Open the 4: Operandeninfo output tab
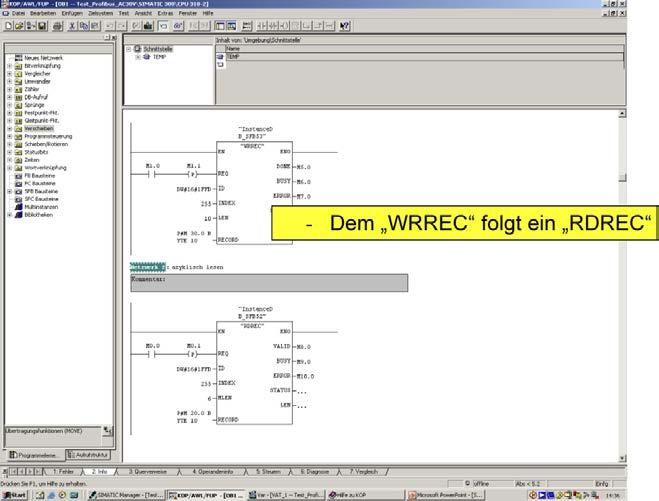Viewport: 659px width, 501px height. [212, 472]
